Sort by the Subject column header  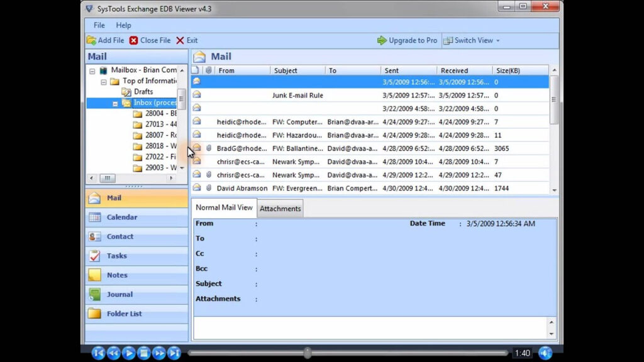pyautogui.click(x=297, y=70)
